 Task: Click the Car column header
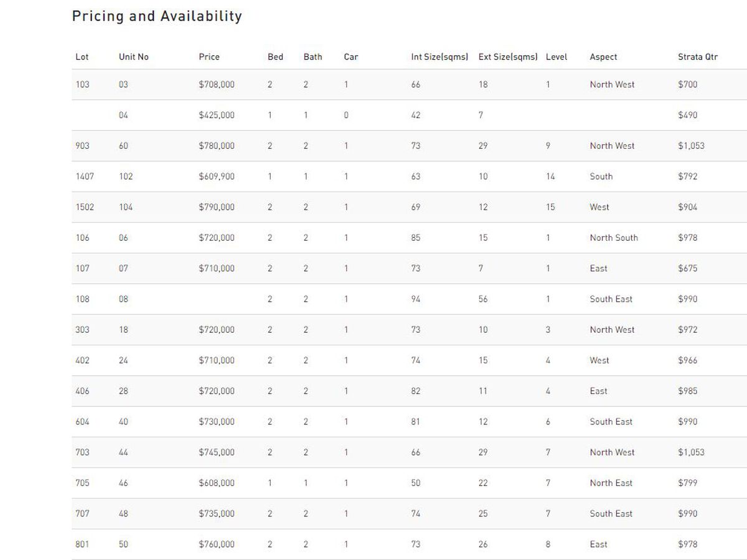(x=351, y=57)
